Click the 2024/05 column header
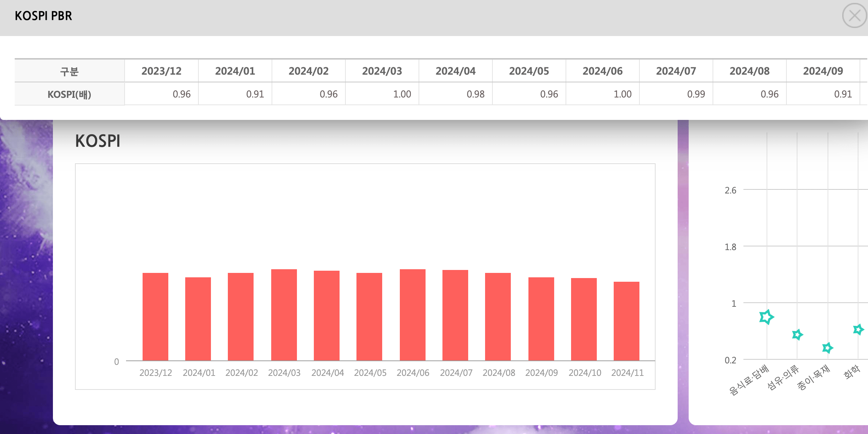The image size is (868, 434). tap(529, 71)
